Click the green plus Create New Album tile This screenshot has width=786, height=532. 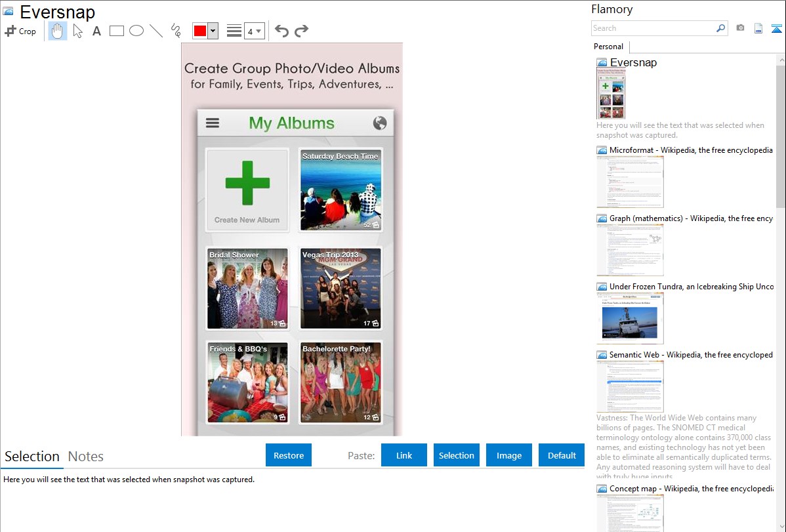(247, 190)
